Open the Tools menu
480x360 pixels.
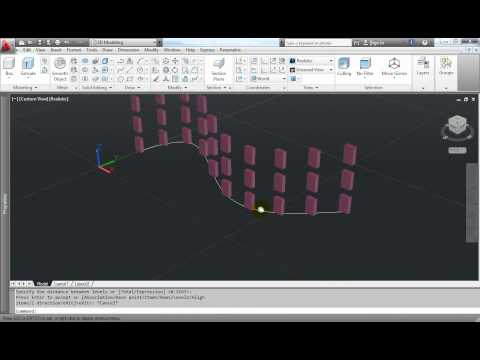pyautogui.click(x=92, y=50)
